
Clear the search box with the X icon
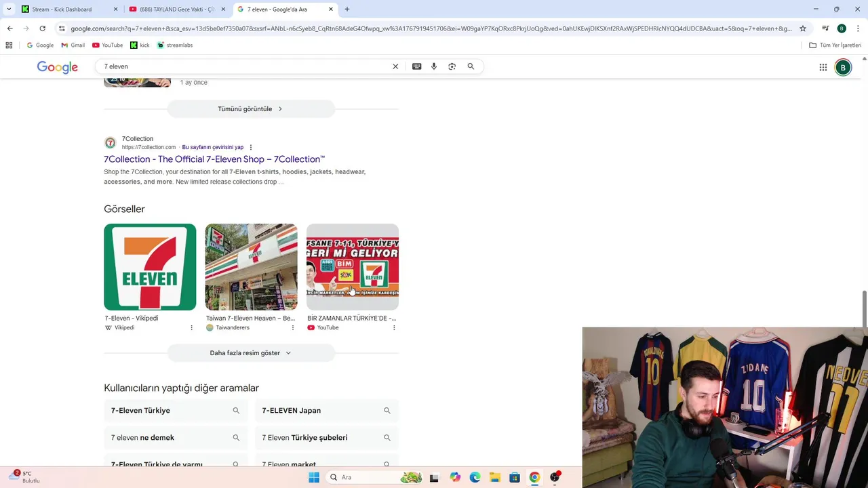click(395, 66)
